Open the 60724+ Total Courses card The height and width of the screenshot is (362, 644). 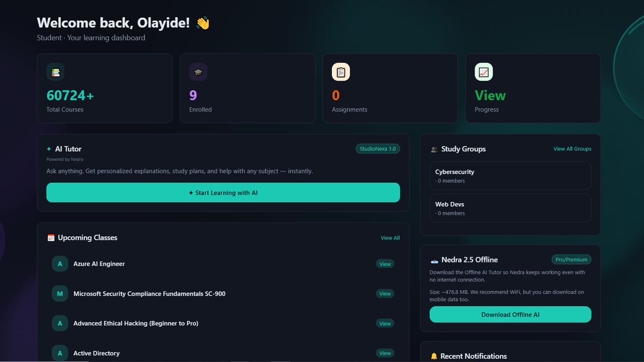[x=105, y=88]
